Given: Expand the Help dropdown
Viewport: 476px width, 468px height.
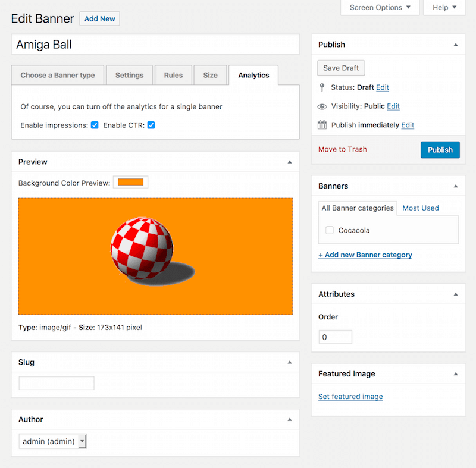Looking at the screenshot, I should coord(444,8).
